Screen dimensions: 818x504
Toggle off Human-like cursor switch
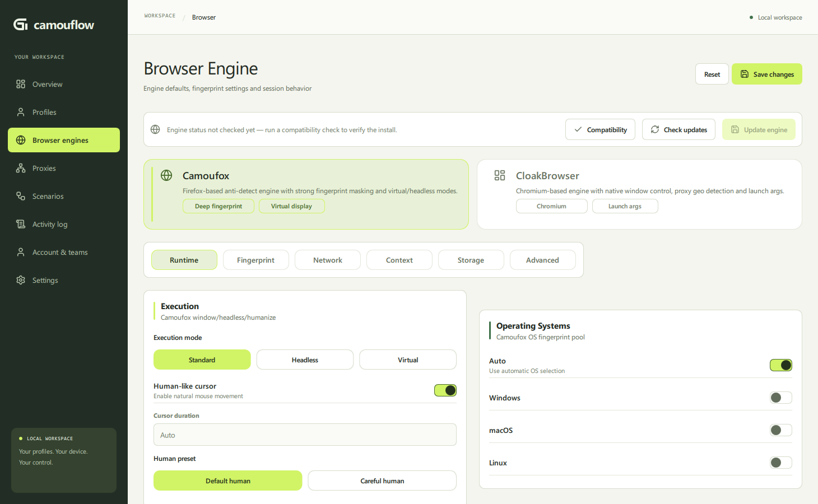point(445,390)
